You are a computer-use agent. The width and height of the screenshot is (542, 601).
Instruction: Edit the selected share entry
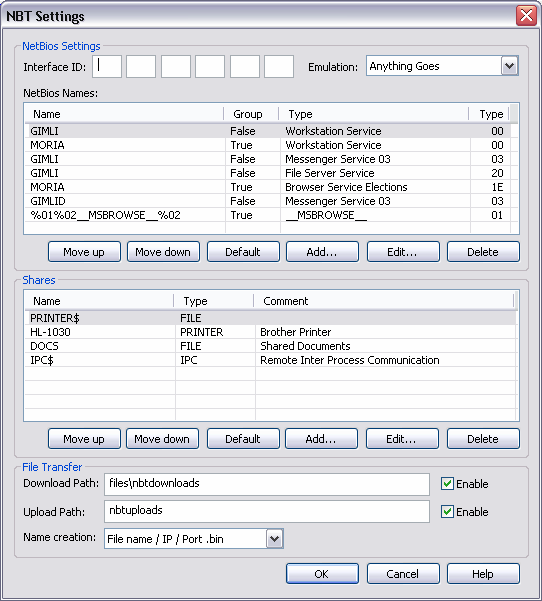(x=402, y=439)
